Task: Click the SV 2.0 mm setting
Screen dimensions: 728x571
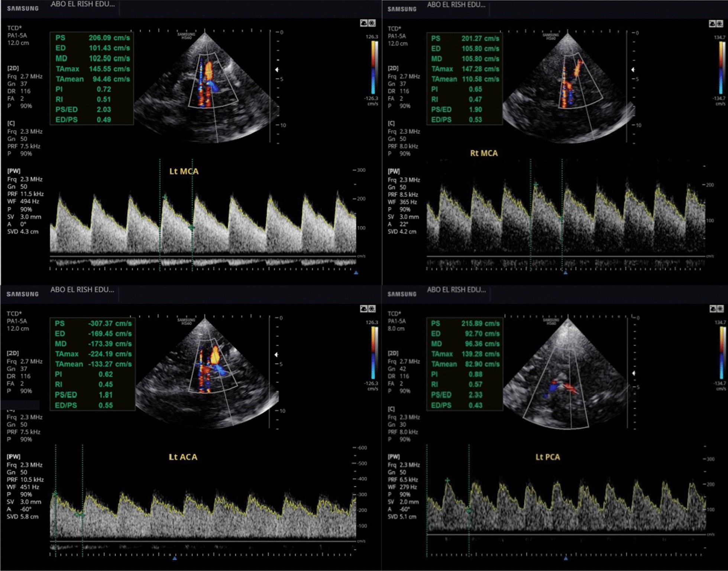Action: 403,502
